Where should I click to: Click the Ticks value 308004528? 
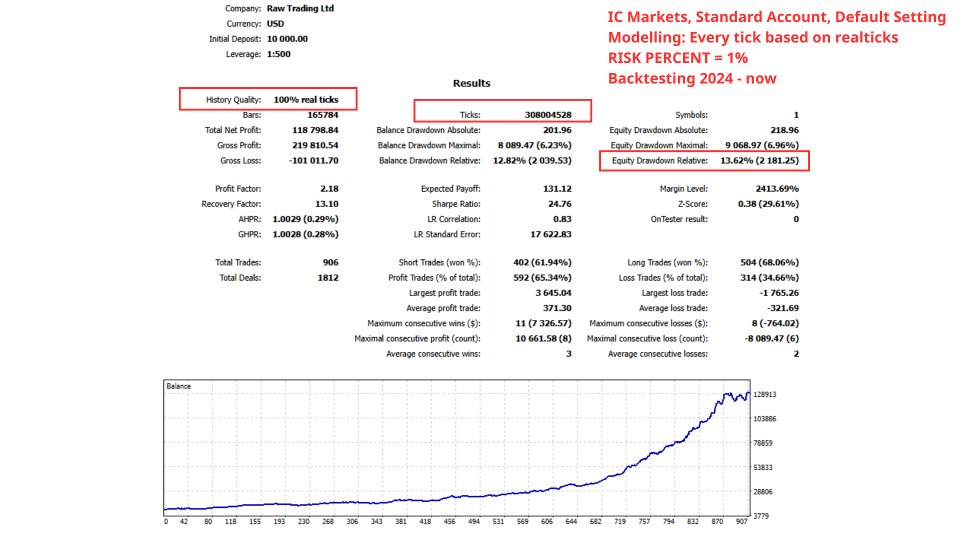click(x=548, y=115)
